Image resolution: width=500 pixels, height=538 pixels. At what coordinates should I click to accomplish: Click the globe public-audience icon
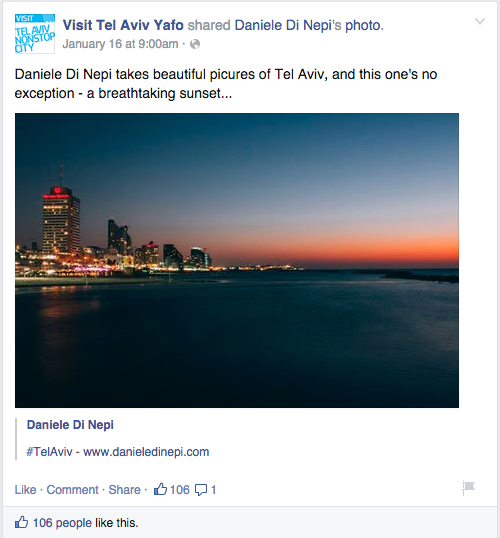tap(195, 44)
